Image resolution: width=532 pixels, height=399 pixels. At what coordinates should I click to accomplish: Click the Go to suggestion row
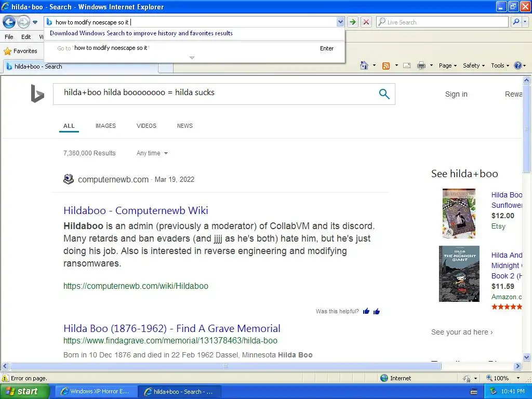(194, 48)
